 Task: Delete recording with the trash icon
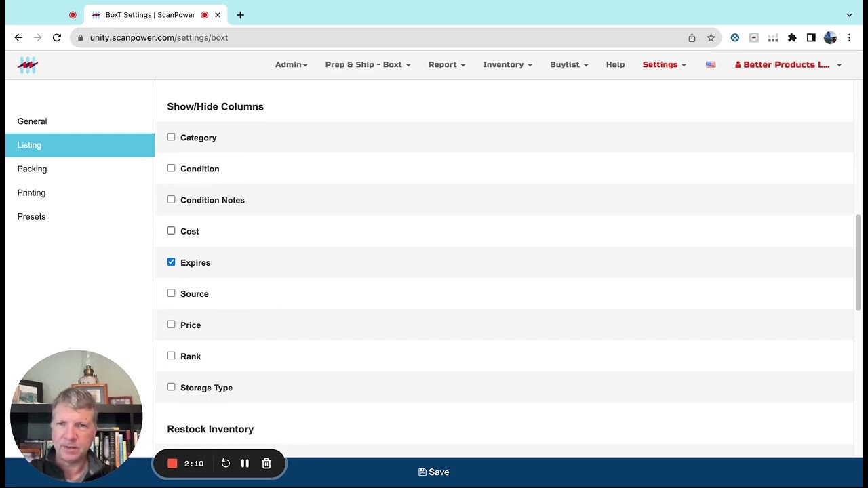267,464
